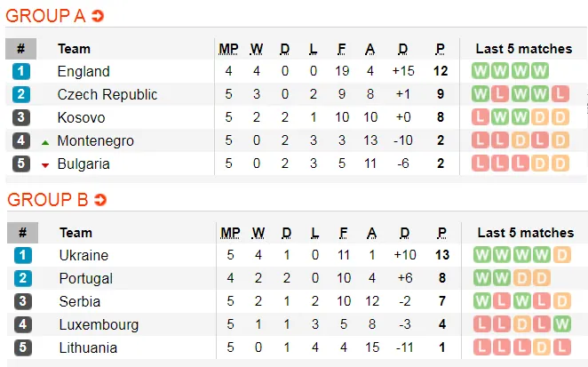Open the Ukraine team link

click(x=83, y=255)
